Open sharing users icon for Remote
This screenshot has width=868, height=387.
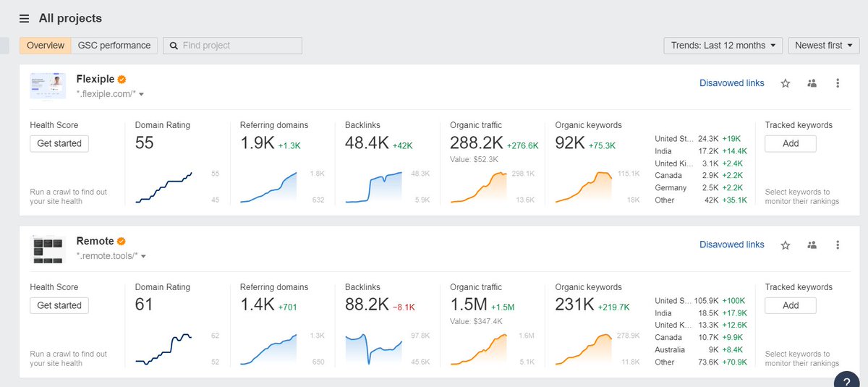(x=812, y=245)
